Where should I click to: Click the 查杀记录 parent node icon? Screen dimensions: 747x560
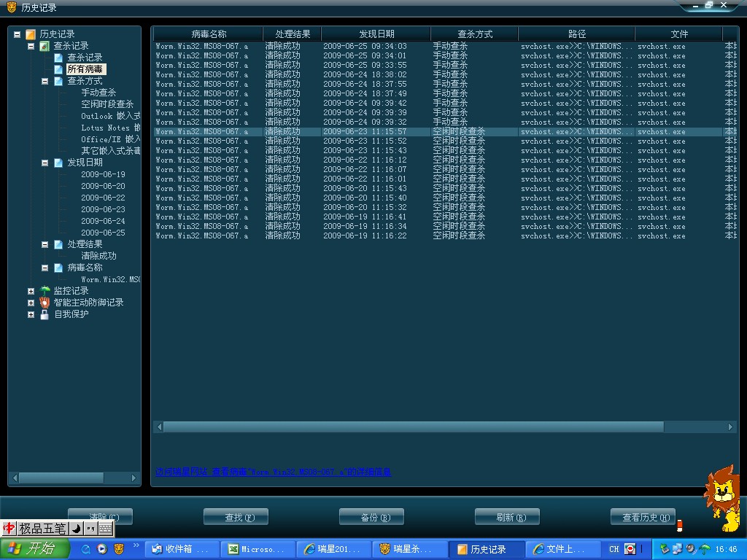coord(44,46)
